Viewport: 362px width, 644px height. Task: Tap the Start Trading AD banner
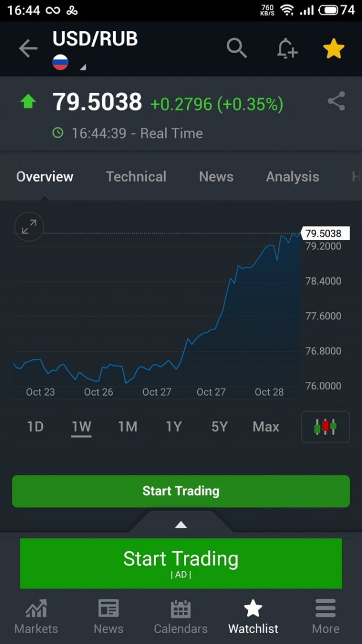[181, 563]
